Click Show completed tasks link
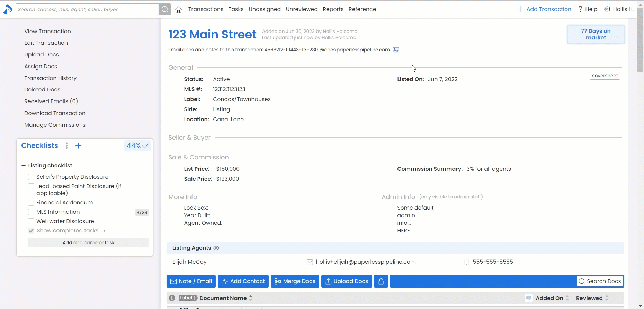 71,231
